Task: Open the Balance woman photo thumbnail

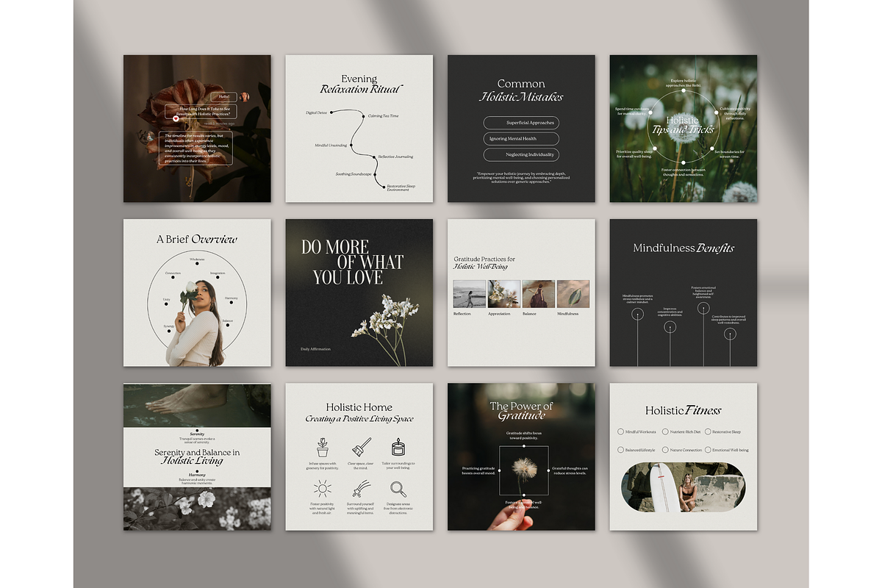Action: 538,294
